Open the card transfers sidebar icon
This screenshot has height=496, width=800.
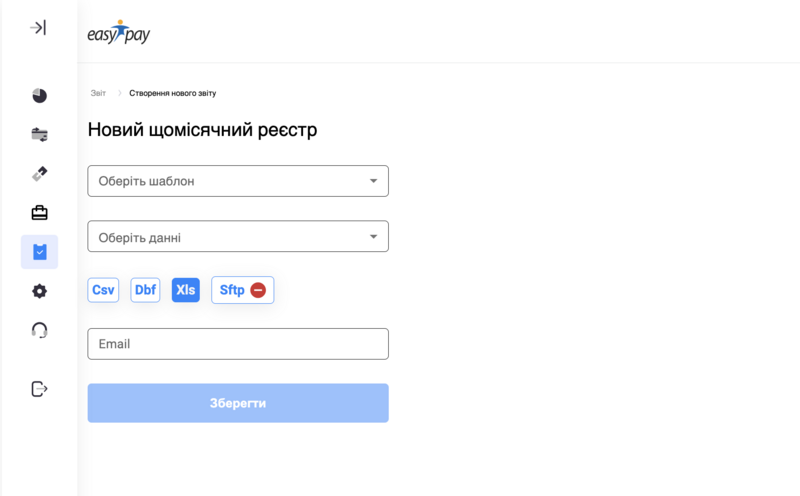(39, 134)
